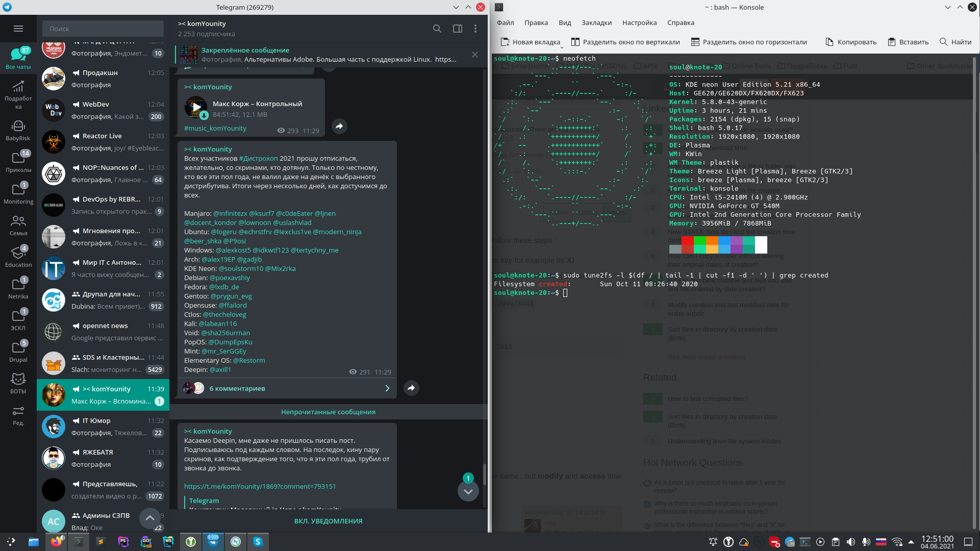Play the 'Макс Корж – Контрольный' audio

(x=196, y=107)
